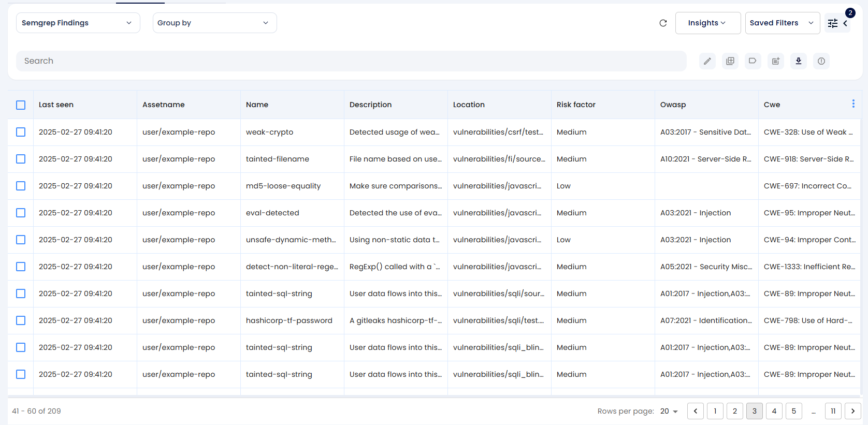Check the tainted-filename row checkbox
Screen dimensions: 868x425
[21, 159]
